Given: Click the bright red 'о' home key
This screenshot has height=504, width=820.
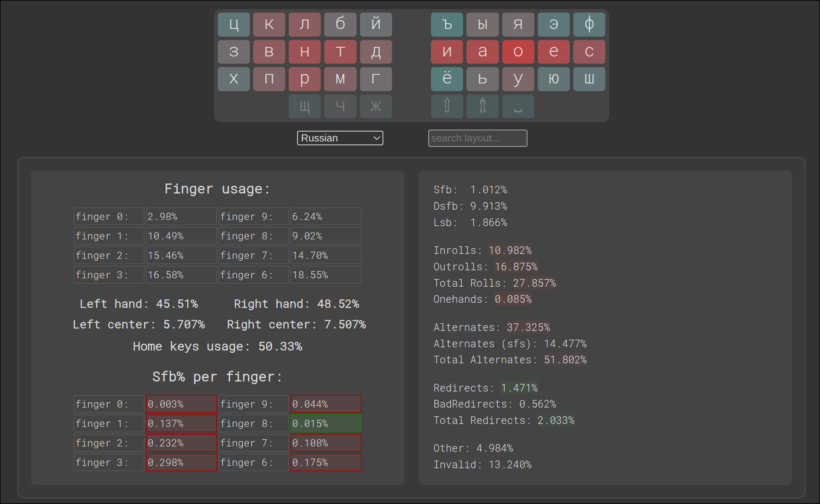Looking at the screenshot, I should click(x=518, y=51).
